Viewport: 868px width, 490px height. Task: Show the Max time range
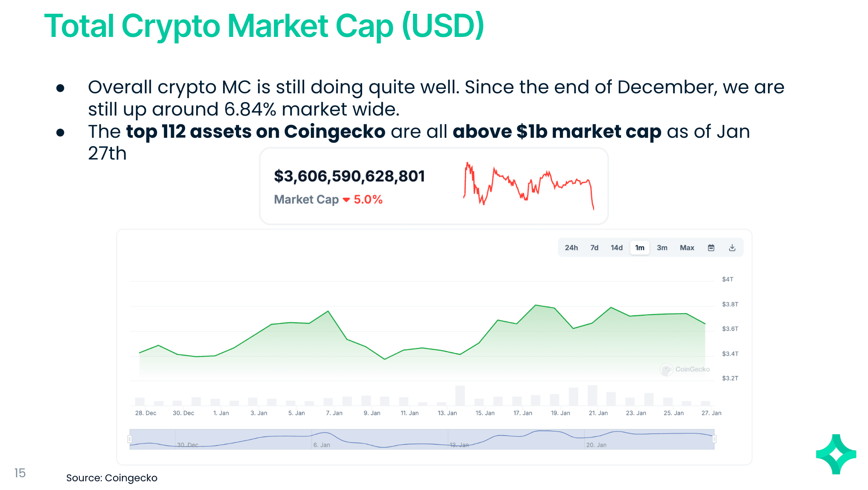tap(687, 248)
